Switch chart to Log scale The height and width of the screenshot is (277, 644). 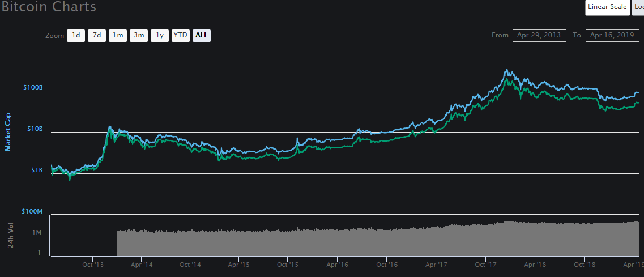click(638, 7)
